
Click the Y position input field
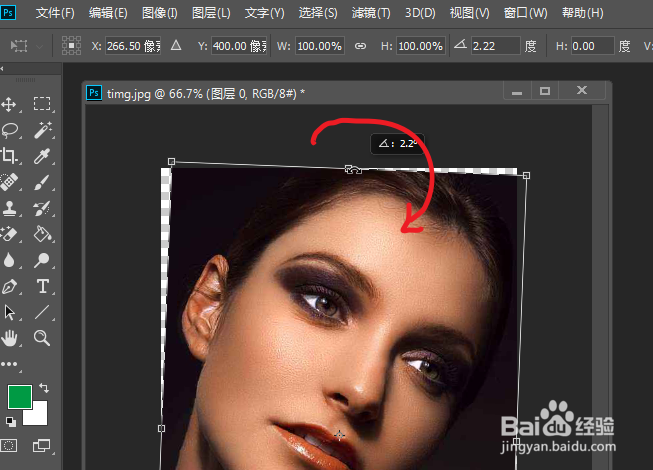pos(239,46)
